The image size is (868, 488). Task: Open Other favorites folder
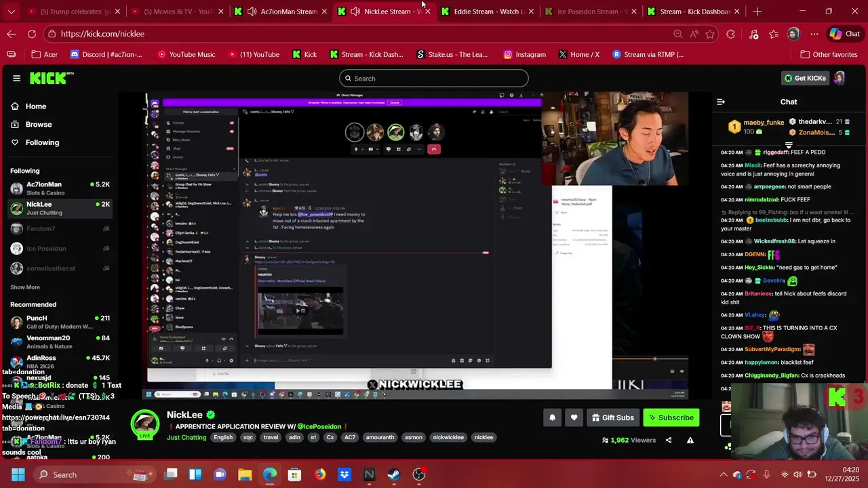829,54
